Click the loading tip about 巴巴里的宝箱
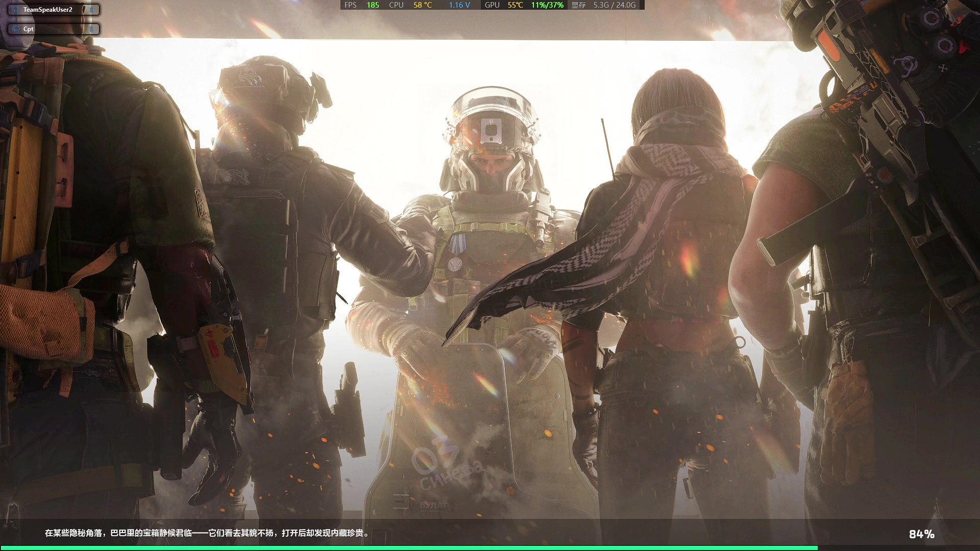The width and height of the screenshot is (980, 551). pos(207,533)
